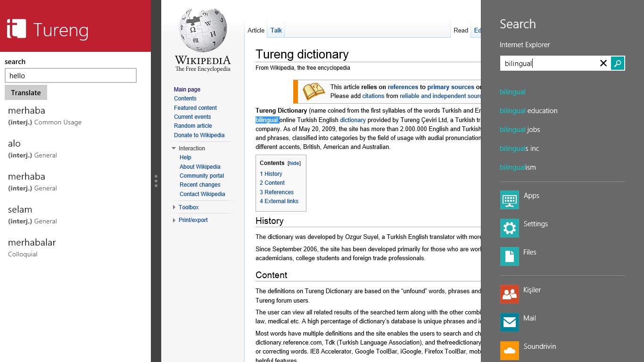
Task: Open the Random article link
Action: [193, 126]
